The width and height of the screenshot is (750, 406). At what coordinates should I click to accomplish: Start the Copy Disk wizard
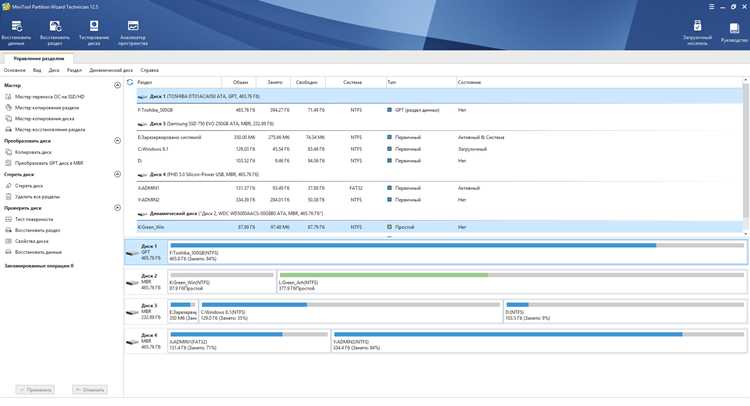click(x=40, y=119)
